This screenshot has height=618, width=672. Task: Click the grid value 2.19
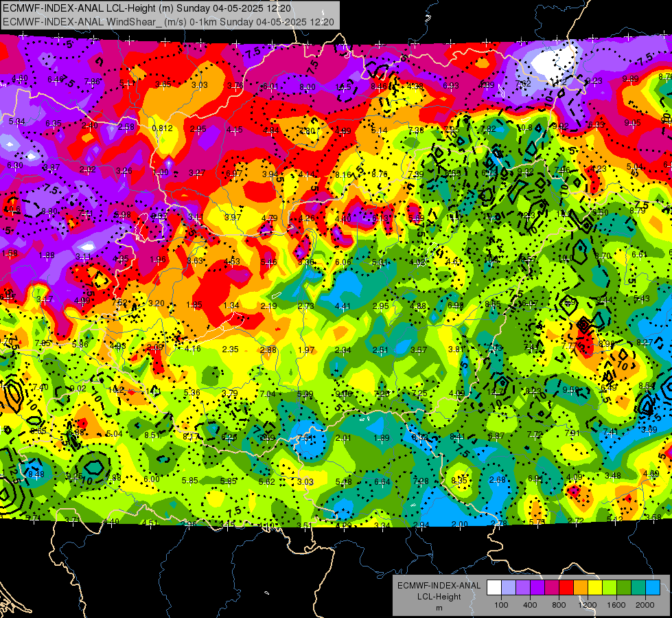[268, 306]
